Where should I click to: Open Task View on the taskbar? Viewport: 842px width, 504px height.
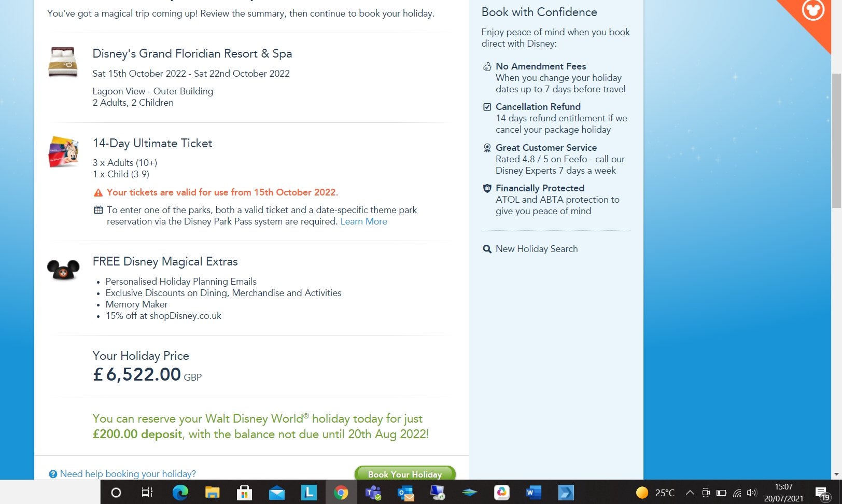(147, 493)
